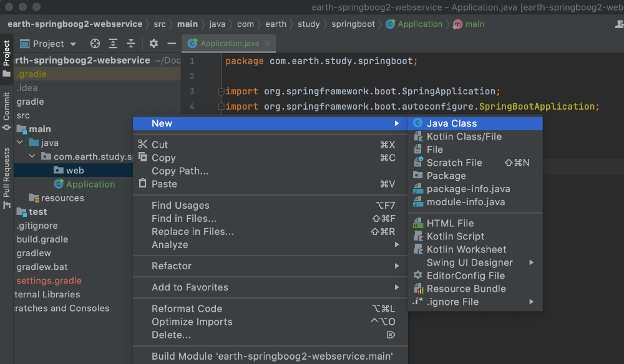
Task: Click the Application breadcrumb in navigation bar
Action: 414,24
